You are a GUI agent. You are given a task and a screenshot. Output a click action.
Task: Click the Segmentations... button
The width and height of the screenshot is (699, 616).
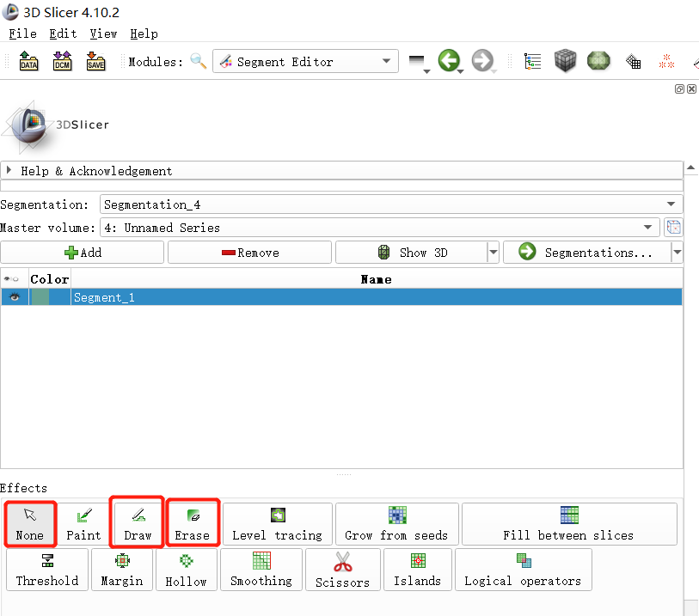click(586, 253)
